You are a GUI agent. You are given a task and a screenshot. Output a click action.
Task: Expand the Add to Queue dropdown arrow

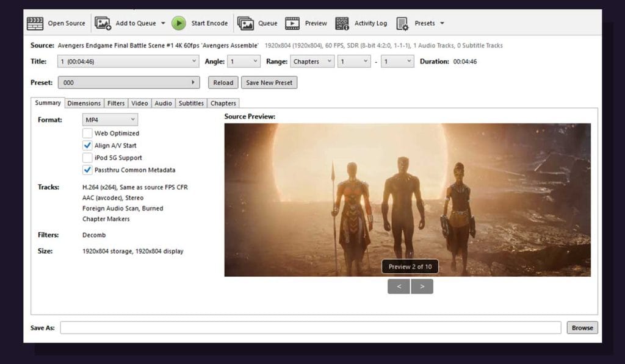(163, 24)
